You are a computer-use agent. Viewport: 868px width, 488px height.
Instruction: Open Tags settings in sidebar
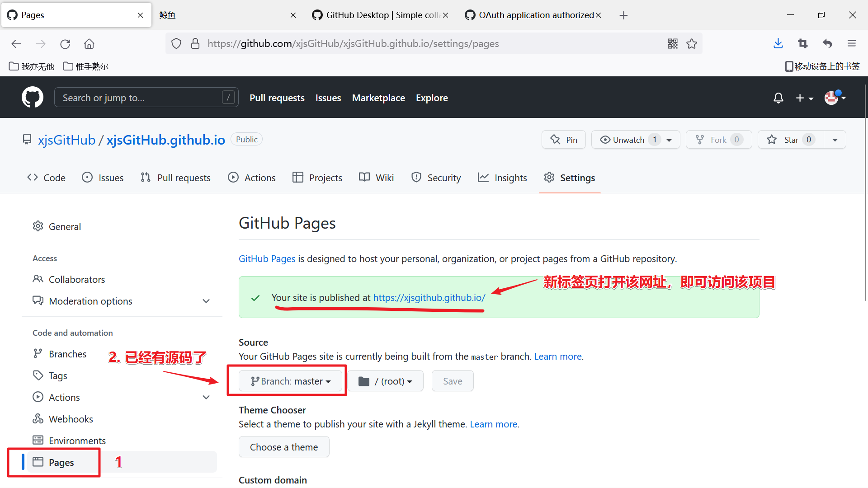122,375
